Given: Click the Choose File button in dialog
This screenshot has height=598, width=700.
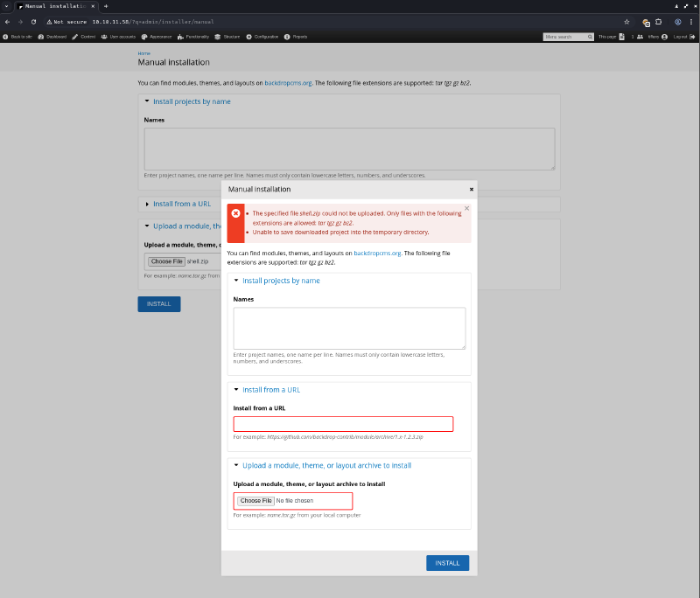Looking at the screenshot, I should [x=255, y=501].
